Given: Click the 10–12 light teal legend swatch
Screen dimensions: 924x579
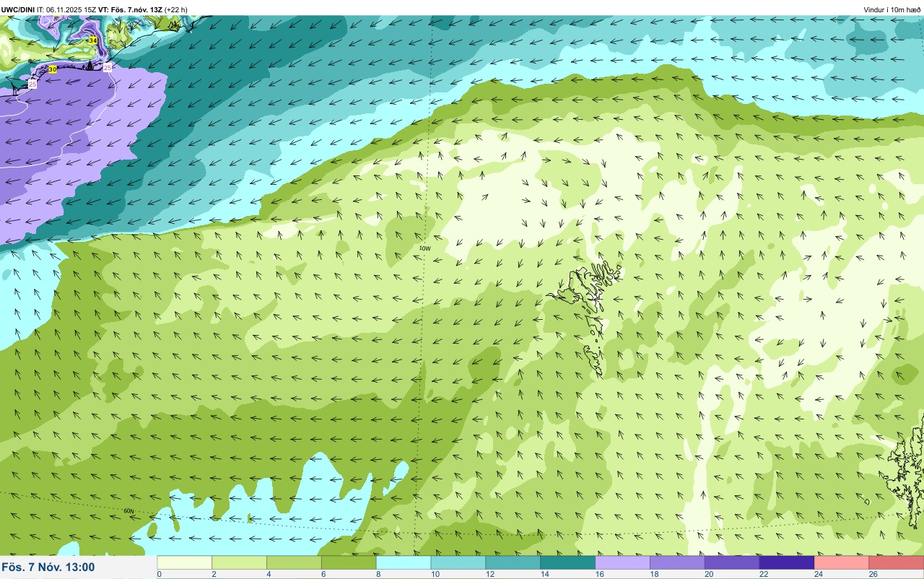Looking at the screenshot, I should pyautogui.click(x=458, y=562).
